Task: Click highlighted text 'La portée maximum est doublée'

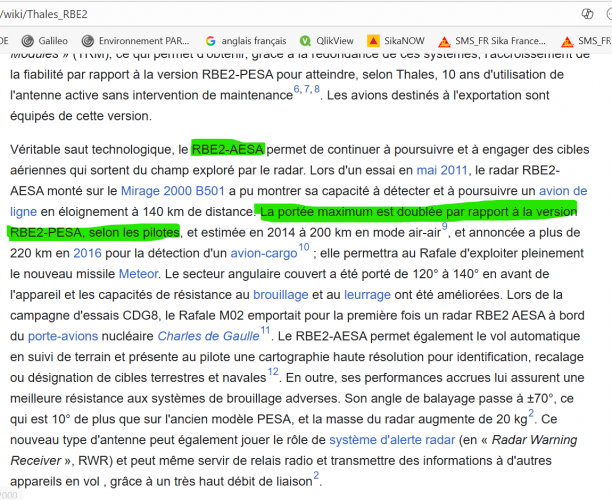Action: 351,212
